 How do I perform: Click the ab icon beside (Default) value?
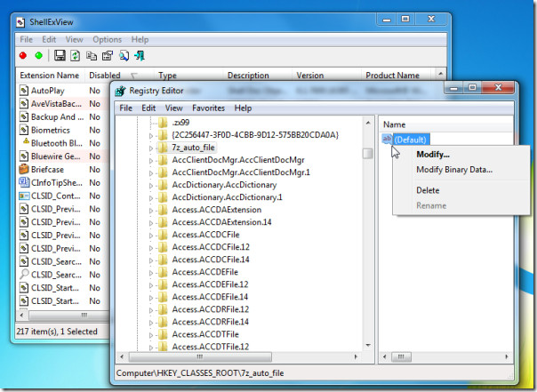(387, 139)
